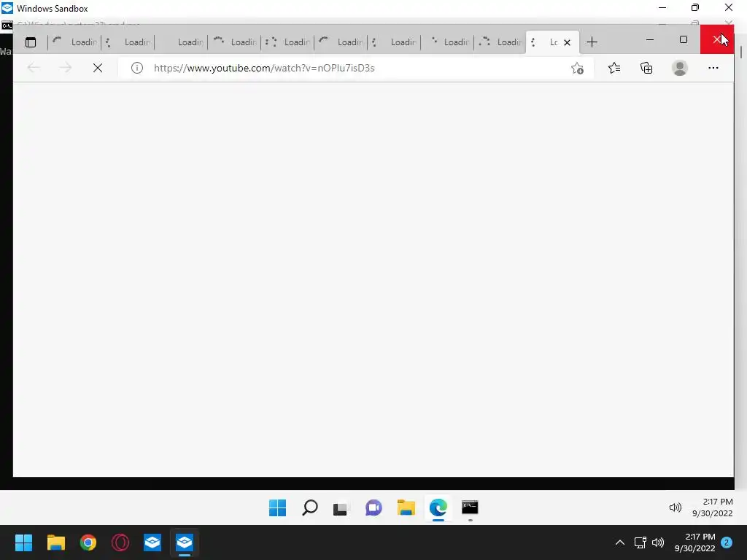Screen dimensions: 747x560
Task: Open volume control in Sandbox tray
Action: pyautogui.click(x=675, y=507)
